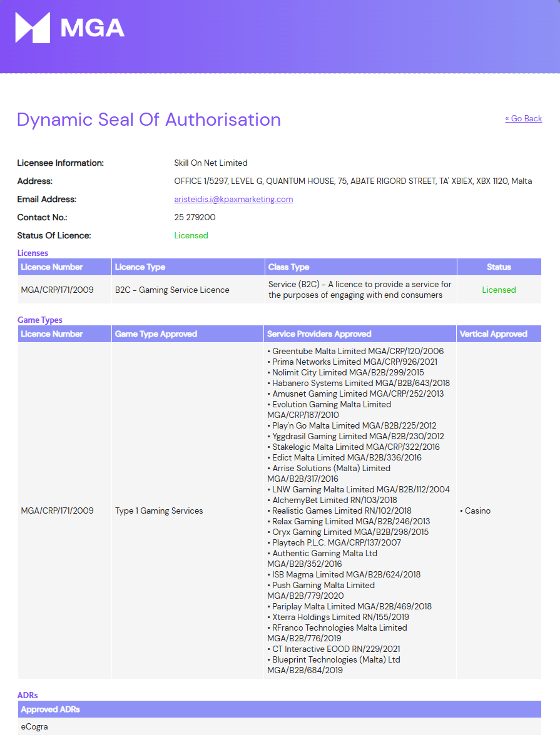Click the Game Type Approved column header
The width and height of the screenshot is (560, 737).
pyautogui.click(x=156, y=334)
